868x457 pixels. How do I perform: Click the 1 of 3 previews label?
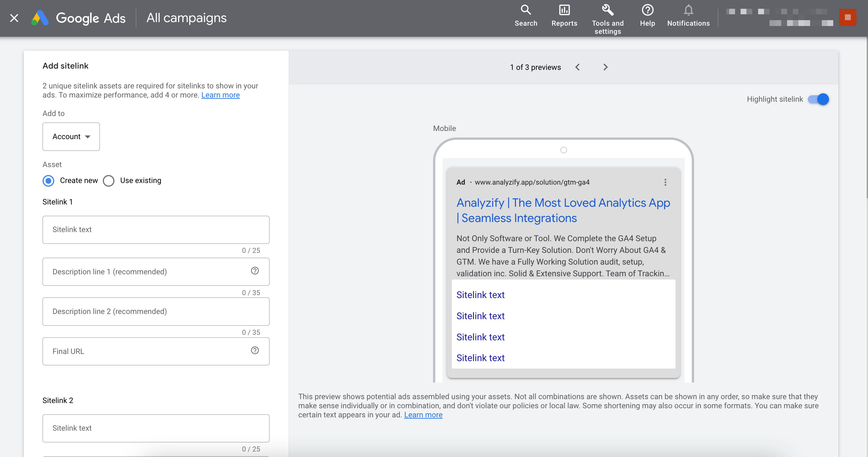535,67
